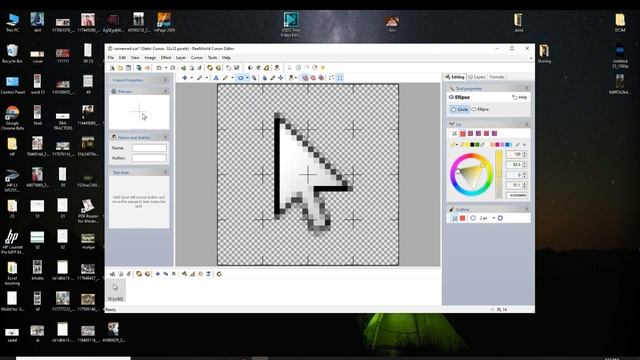Pick the black color swatch

click(472, 144)
